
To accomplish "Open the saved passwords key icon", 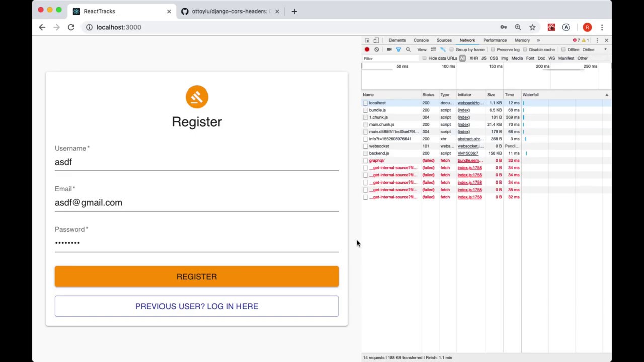I will [504, 27].
